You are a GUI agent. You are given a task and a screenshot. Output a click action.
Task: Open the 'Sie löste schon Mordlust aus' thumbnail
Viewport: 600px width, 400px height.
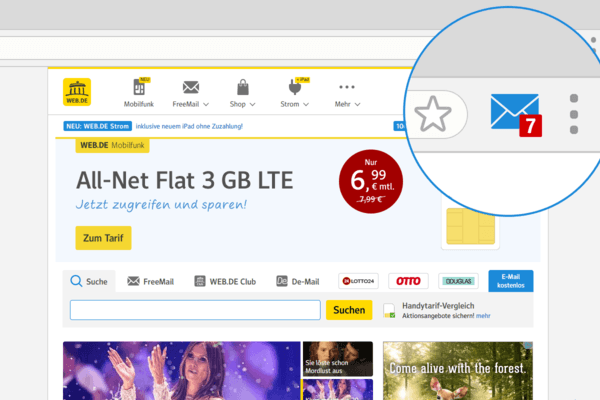point(338,359)
